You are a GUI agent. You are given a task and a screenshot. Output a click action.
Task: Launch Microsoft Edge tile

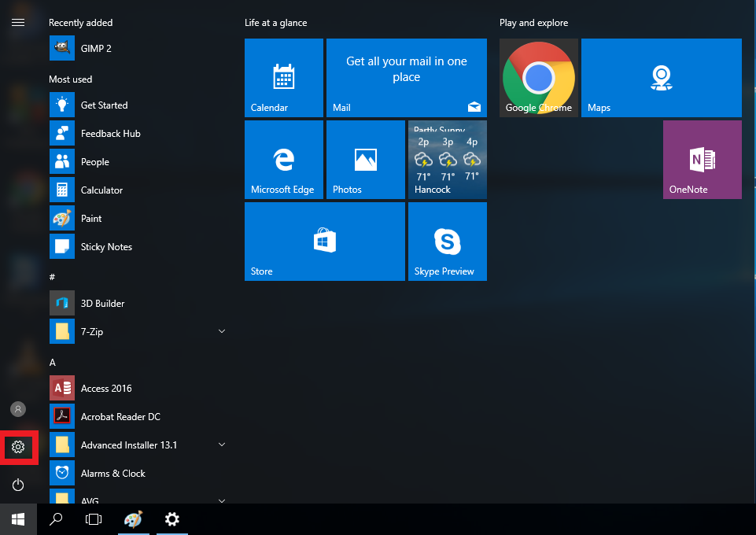(284, 160)
